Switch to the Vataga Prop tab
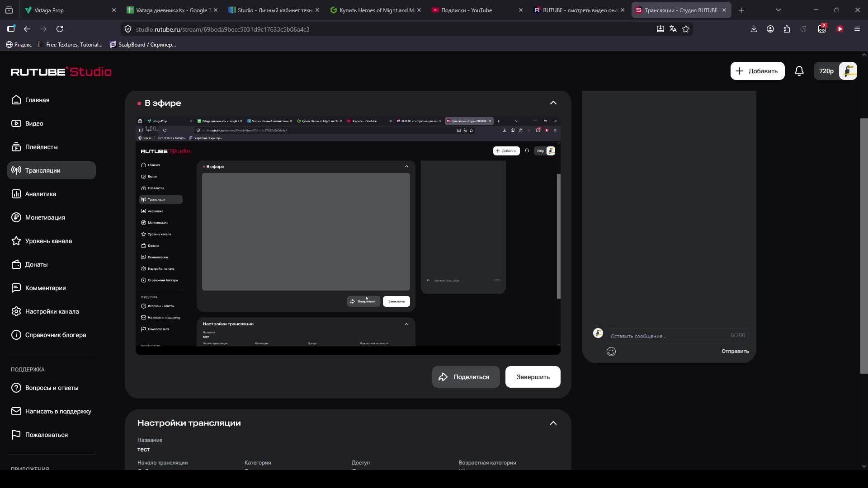 coord(70,10)
